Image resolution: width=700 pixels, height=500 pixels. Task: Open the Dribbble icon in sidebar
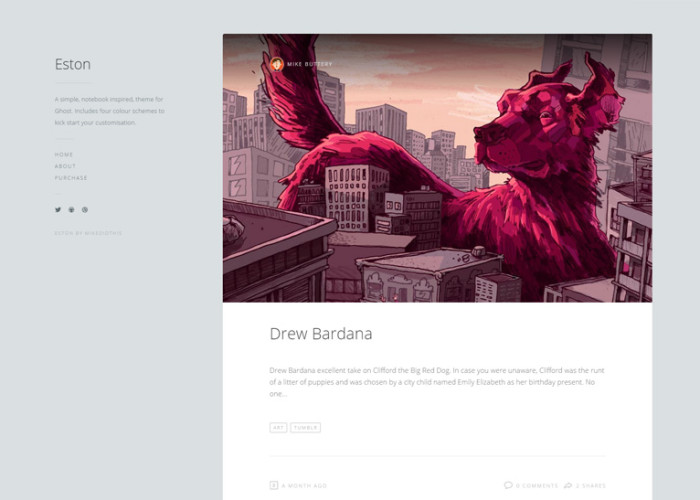pos(71,209)
